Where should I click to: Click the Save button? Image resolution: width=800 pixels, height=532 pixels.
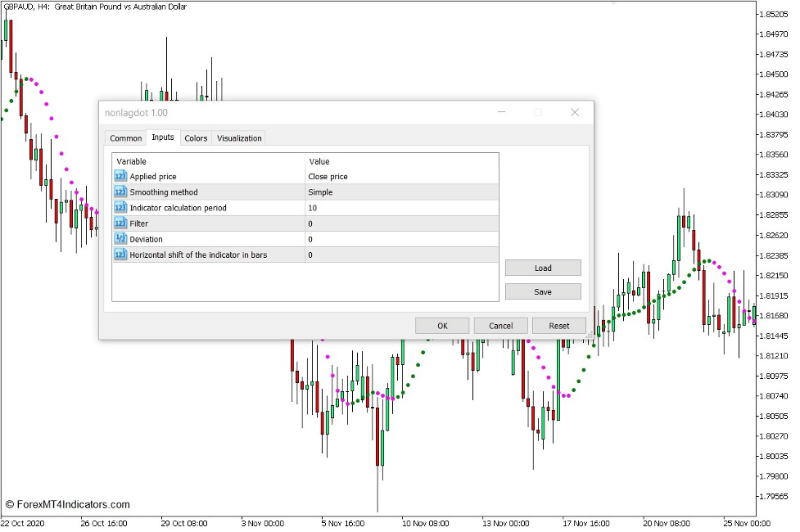pyautogui.click(x=542, y=291)
